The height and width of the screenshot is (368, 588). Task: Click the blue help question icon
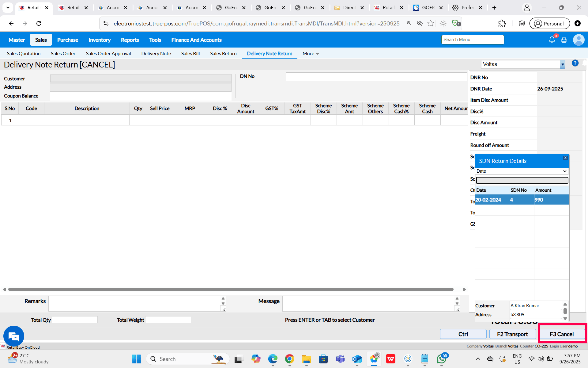pyautogui.click(x=575, y=63)
